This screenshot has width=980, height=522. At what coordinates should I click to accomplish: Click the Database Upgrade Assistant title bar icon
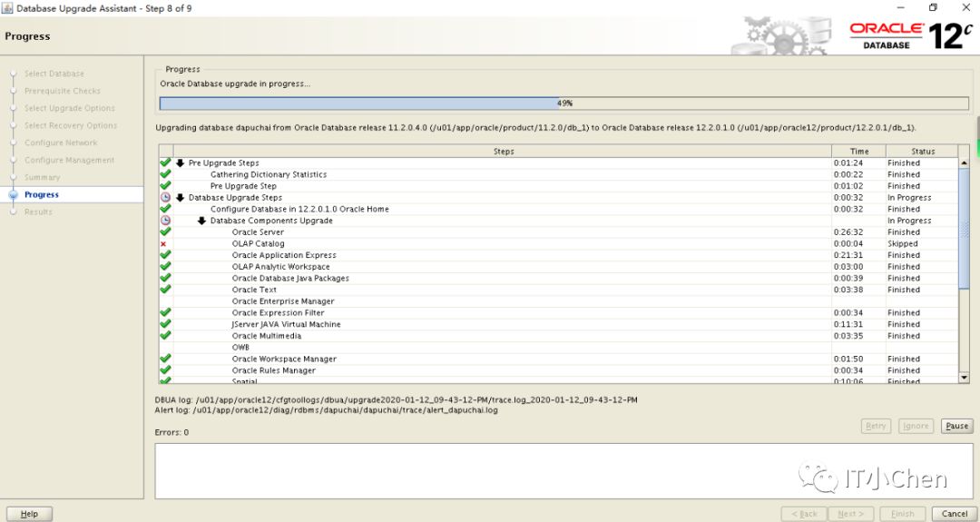(x=7, y=8)
